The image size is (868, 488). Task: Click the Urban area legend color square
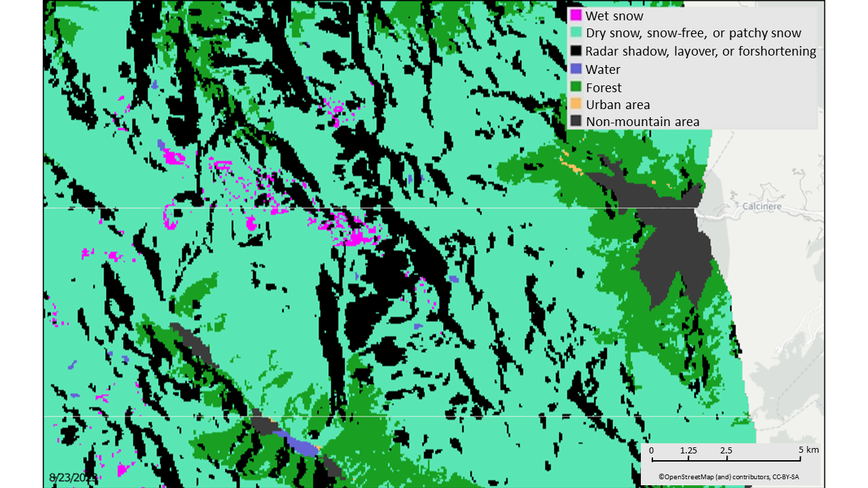575,104
